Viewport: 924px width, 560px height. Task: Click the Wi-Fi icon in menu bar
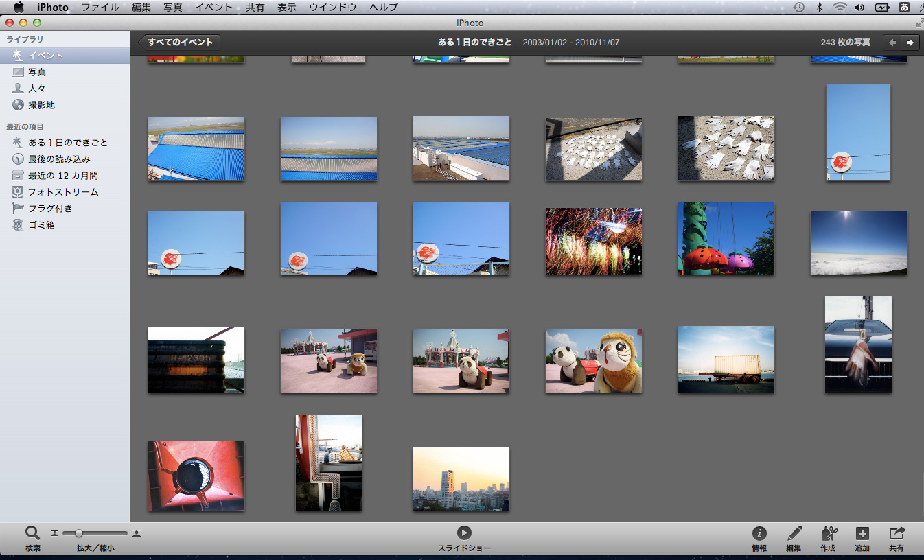tap(839, 7)
